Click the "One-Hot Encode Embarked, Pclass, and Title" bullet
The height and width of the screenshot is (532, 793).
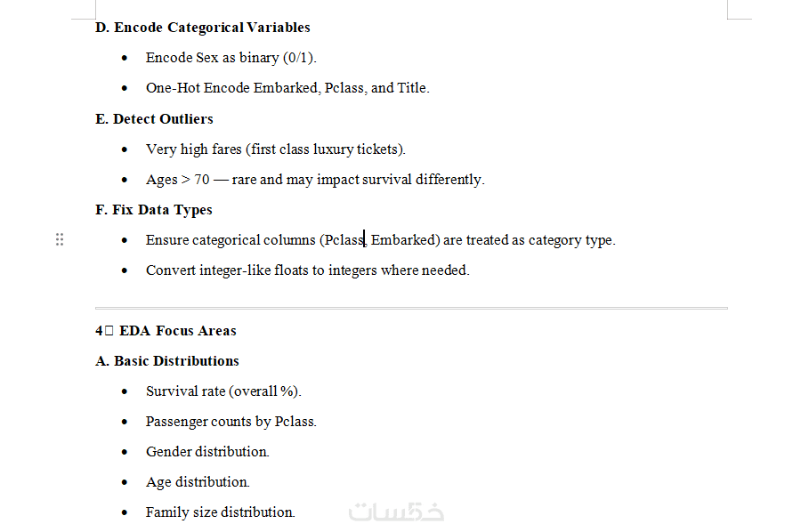click(x=287, y=88)
